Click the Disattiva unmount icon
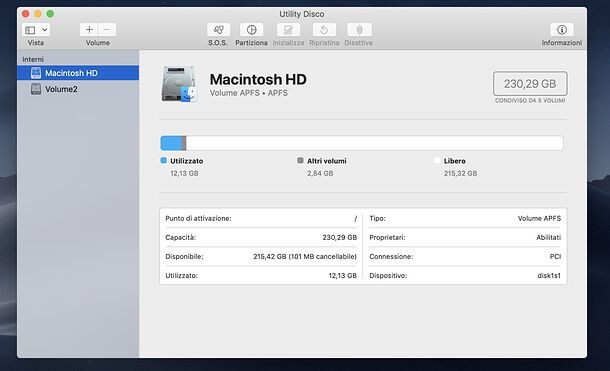 pos(359,30)
